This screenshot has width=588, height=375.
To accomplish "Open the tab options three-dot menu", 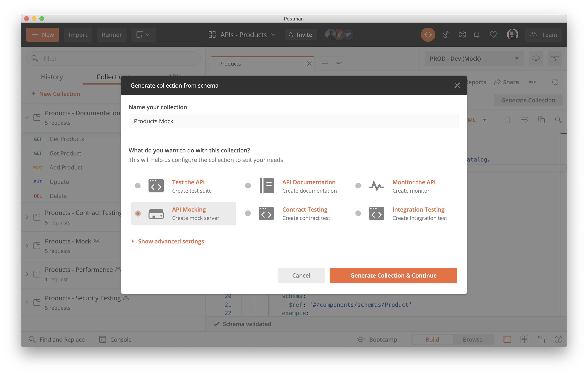I will pos(339,64).
